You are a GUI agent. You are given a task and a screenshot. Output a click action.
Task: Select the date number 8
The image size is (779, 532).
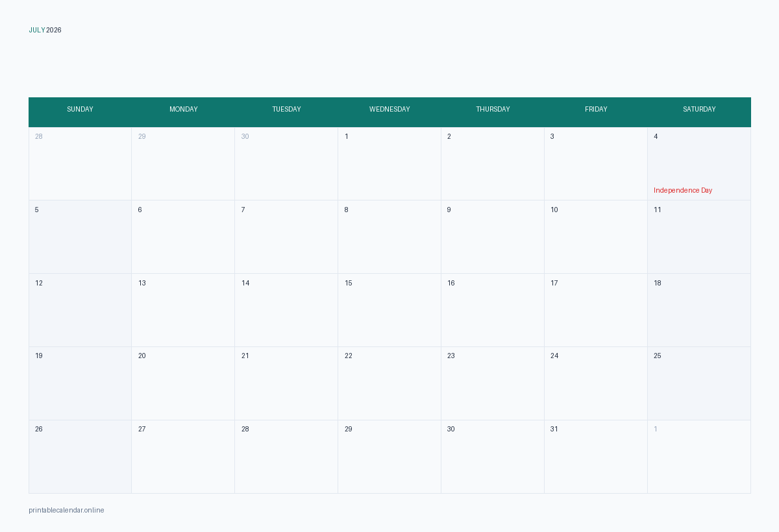[346, 210]
